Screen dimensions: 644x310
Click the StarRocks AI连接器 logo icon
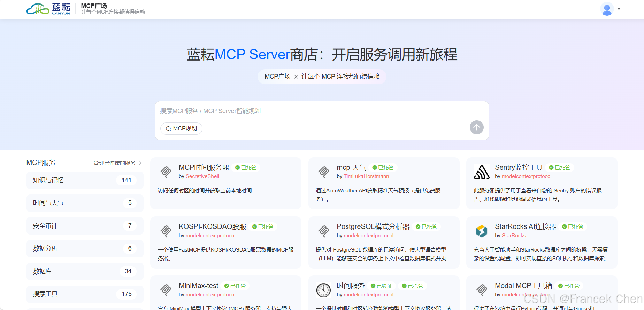pyautogui.click(x=482, y=231)
